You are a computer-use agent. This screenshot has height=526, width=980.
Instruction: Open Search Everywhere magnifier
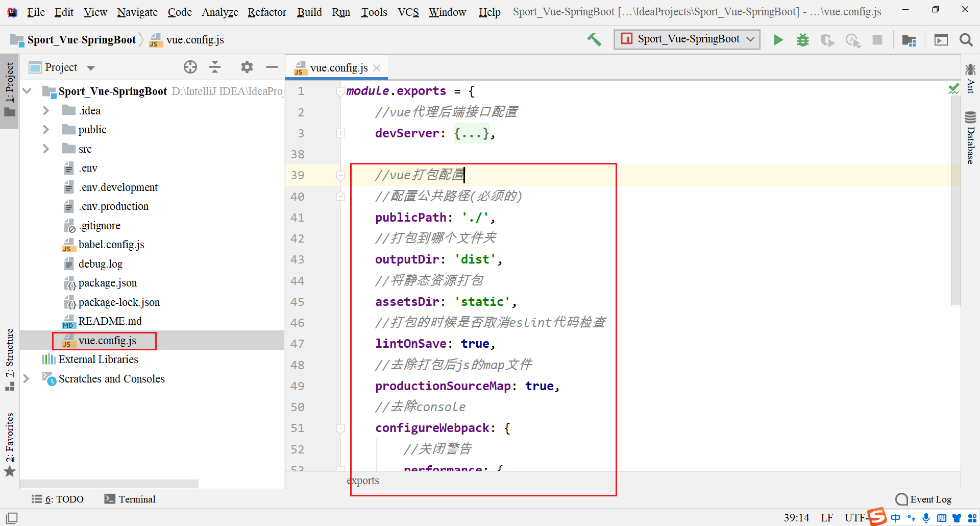[x=966, y=39]
